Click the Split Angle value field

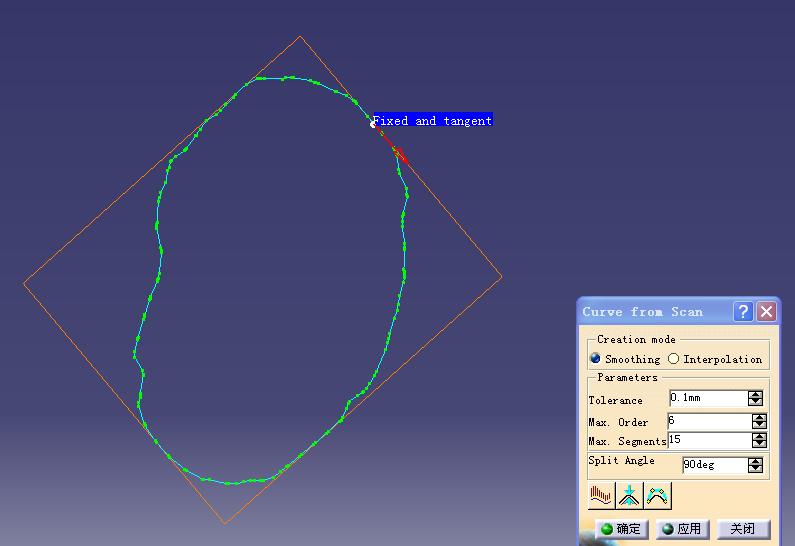pos(714,464)
